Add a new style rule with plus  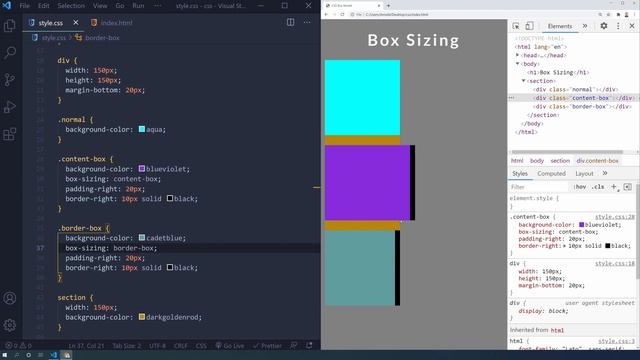pyautogui.click(x=614, y=187)
